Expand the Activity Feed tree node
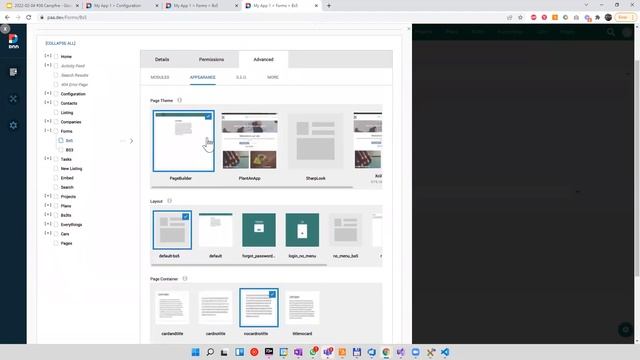This screenshot has width=640, height=360. coord(48,65)
